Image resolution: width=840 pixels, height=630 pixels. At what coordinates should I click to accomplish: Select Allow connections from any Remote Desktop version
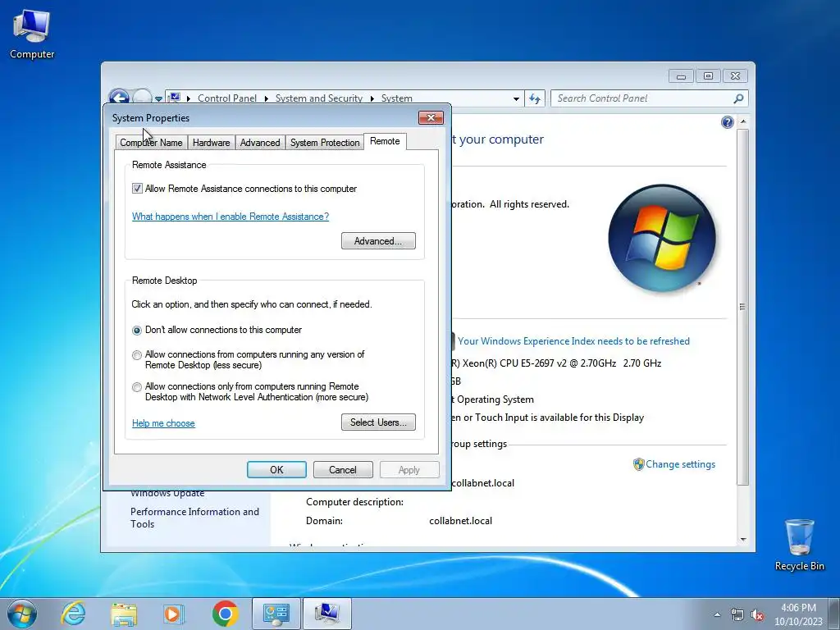137,355
